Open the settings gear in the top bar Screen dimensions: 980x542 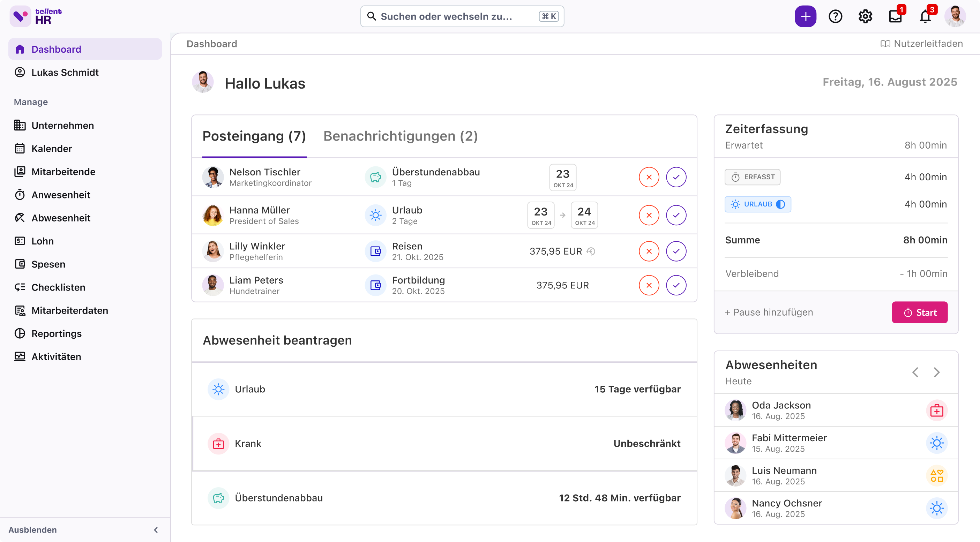pyautogui.click(x=865, y=16)
